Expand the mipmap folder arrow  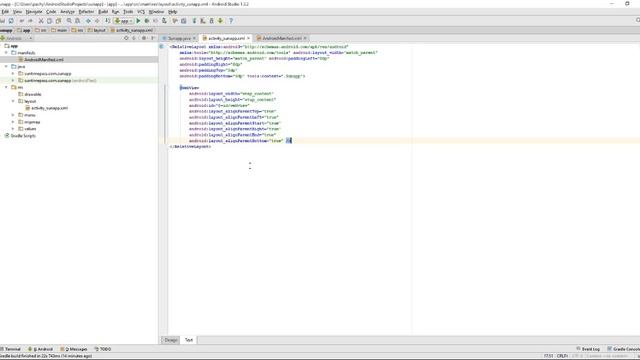[13, 122]
